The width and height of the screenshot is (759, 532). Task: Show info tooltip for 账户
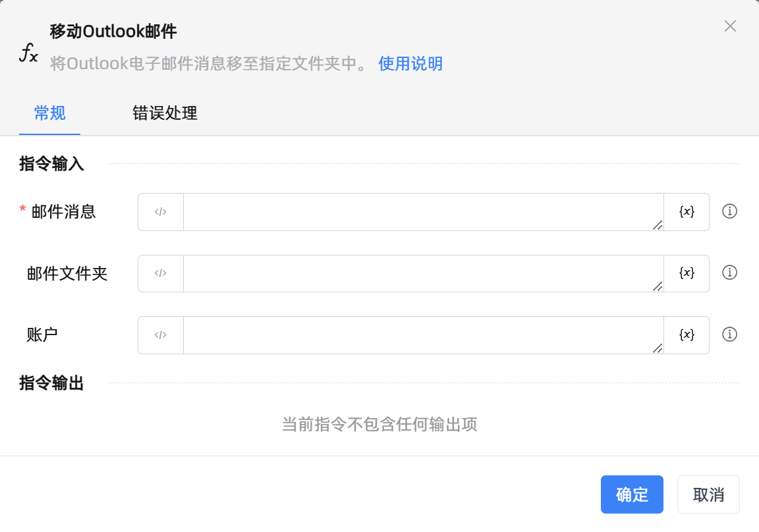[x=729, y=334]
